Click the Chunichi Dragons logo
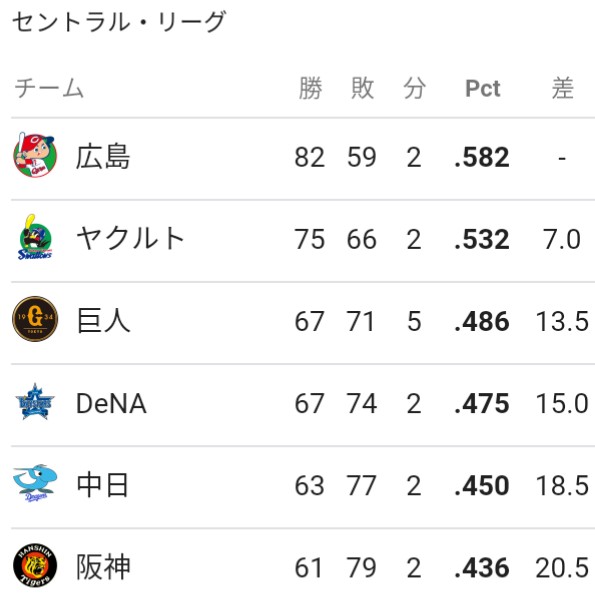Image resolution: width=595 pixels, height=609 pixels. (35, 483)
